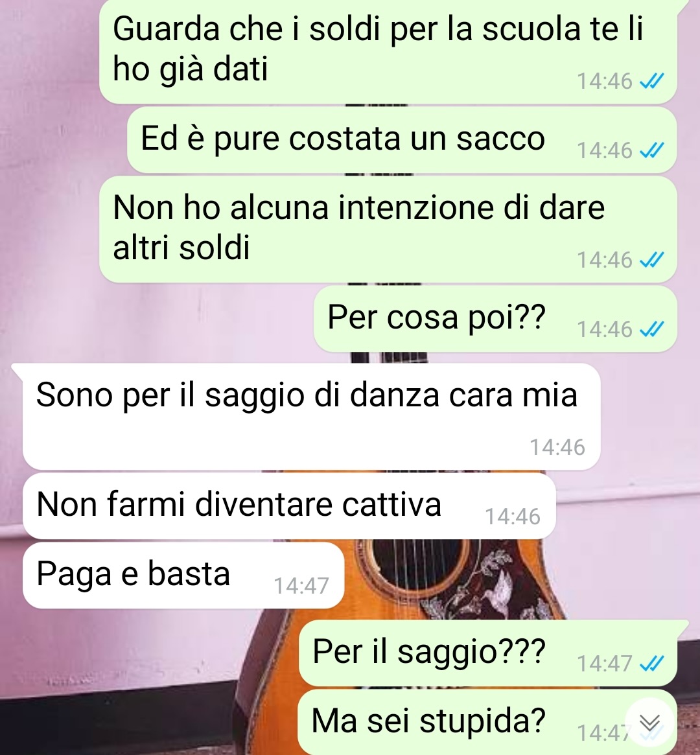Tap the 'Ed è pure costata un sacco' bubble
Screen dimensions: 700x755
click(x=402, y=140)
